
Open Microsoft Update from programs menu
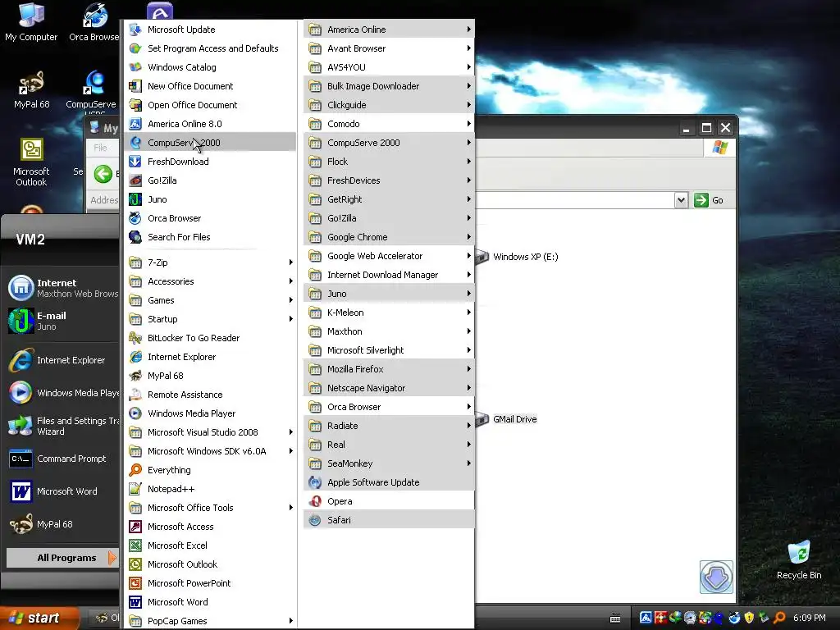point(210,30)
